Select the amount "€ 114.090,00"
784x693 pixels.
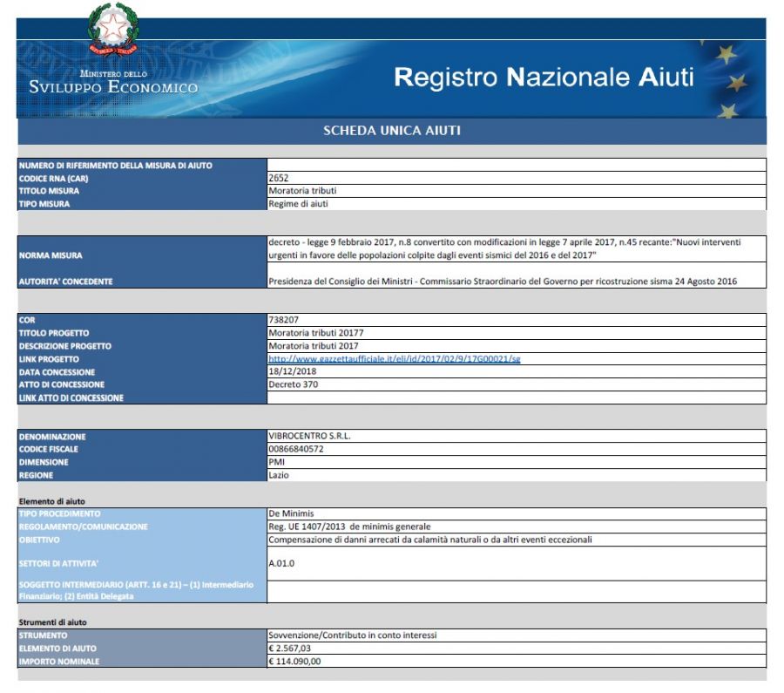coord(294,662)
